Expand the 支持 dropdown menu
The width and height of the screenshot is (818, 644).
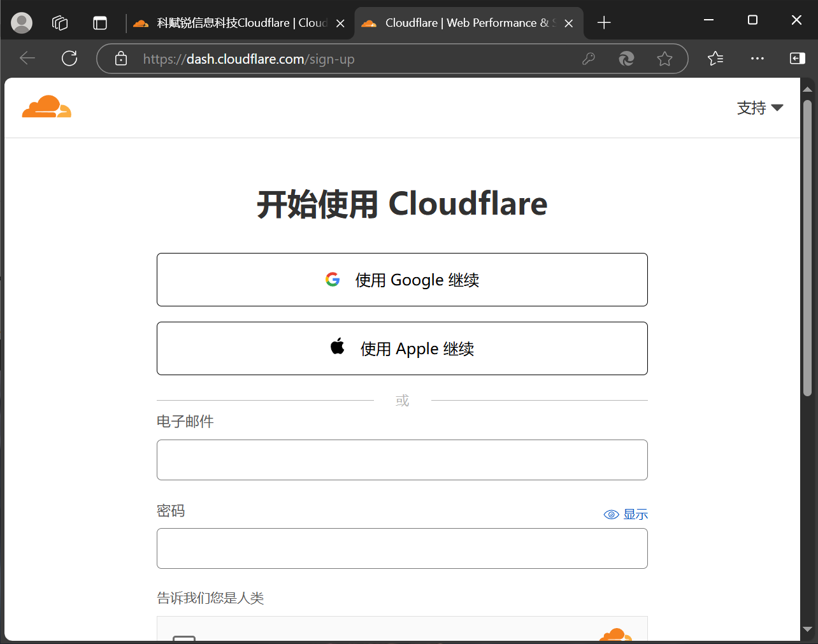(x=759, y=108)
